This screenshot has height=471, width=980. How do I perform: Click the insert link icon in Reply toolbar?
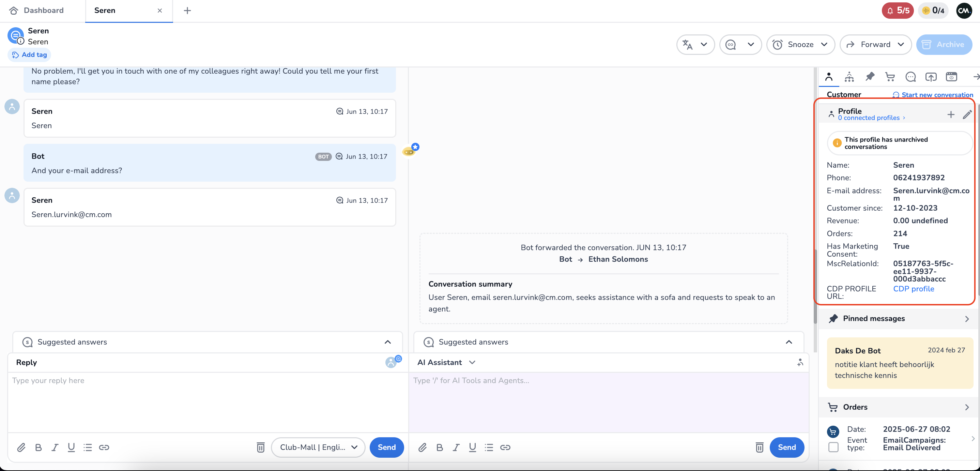point(104,447)
